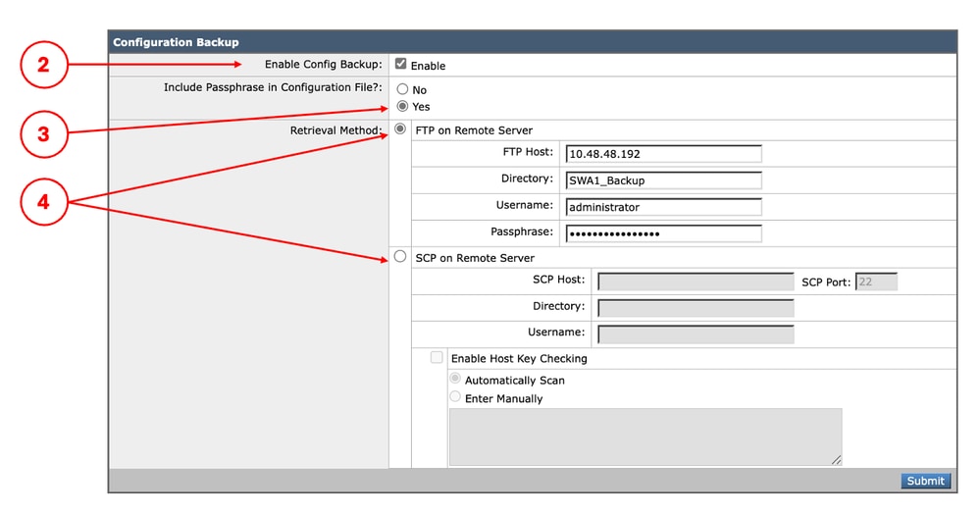The width and height of the screenshot is (980, 512).
Task: Click the FTP Username field with administrator
Action: pyautogui.click(x=664, y=207)
